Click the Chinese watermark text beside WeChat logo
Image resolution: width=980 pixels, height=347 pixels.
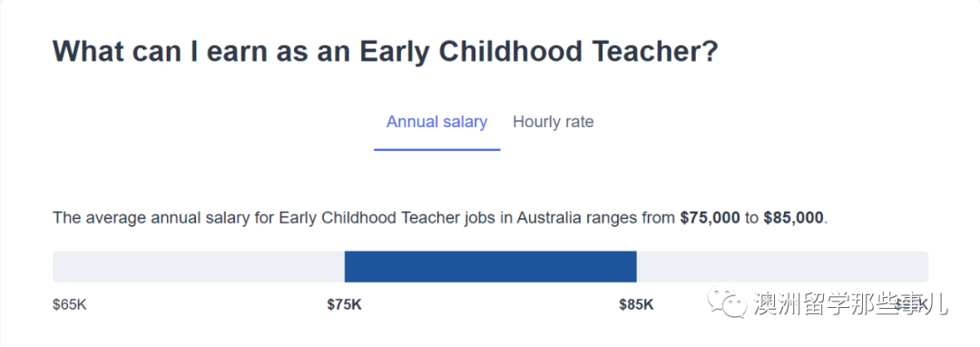pos(851,304)
